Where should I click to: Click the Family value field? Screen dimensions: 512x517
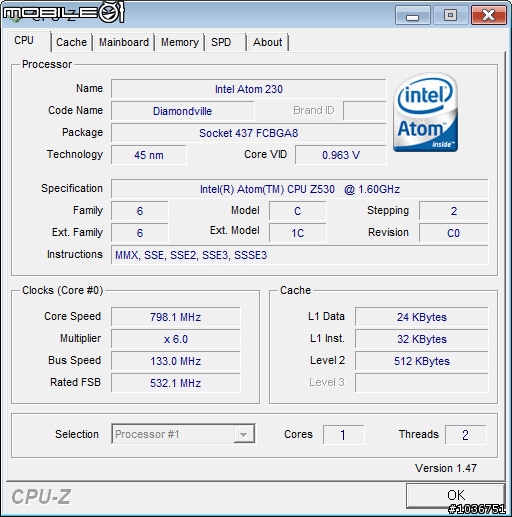pos(140,211)
